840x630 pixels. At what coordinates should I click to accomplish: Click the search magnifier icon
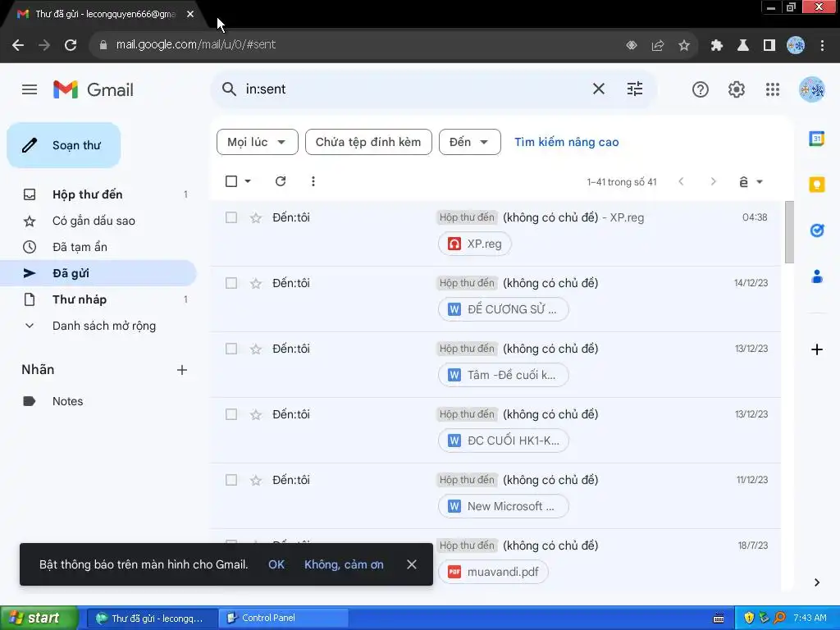(230, 89)
